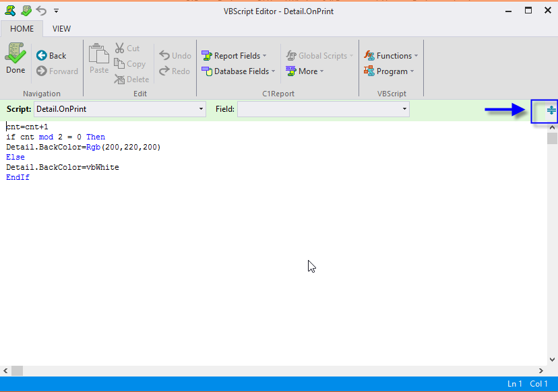Switch to the HOME ribbon tab
558x392 pixels.
22,29
